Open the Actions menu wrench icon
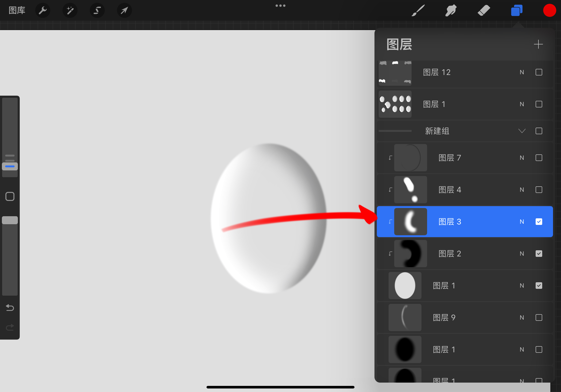 click(43, 10)
